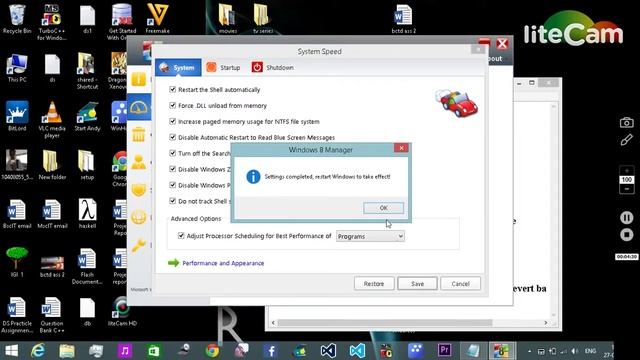Toggle the Disable Windows Z checkbox
640x360 pixels.
173,169
